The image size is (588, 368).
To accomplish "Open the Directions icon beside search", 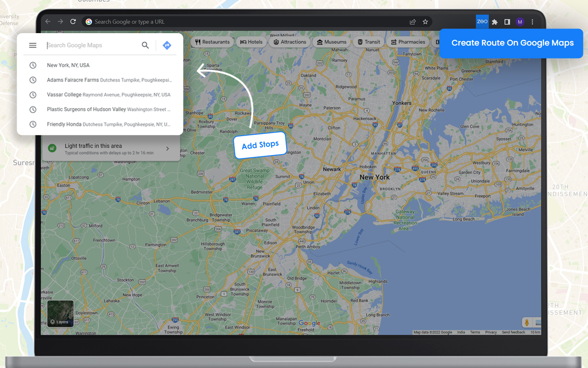I will point(166,45).
